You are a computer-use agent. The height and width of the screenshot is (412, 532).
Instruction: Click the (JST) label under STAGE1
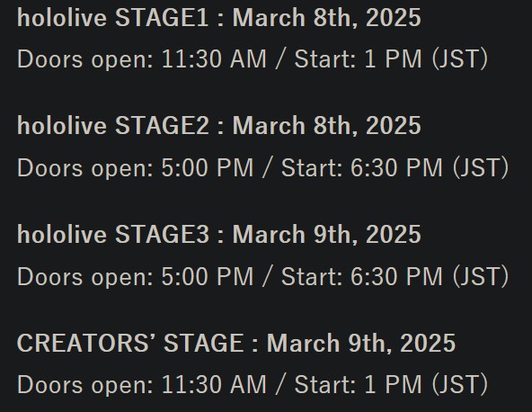(x=460, y=59)
